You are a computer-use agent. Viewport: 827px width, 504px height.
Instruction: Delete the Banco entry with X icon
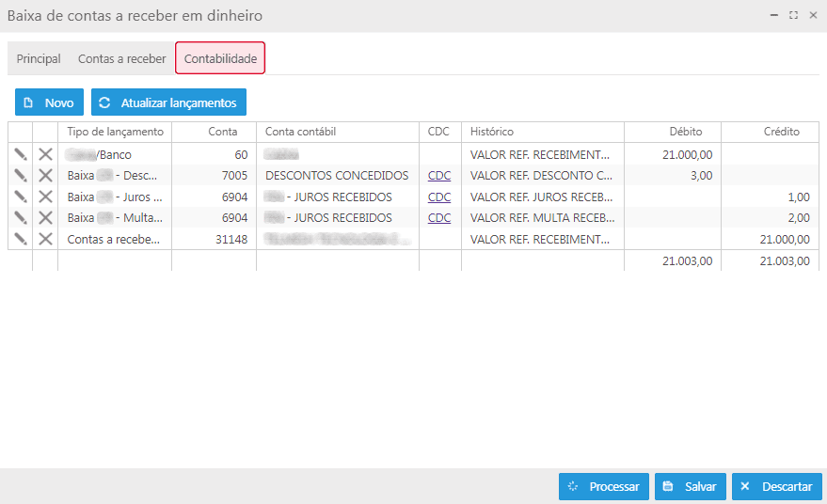45,153
